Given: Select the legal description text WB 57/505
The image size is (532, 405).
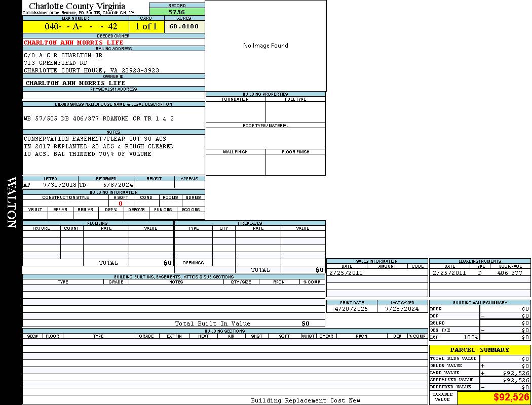Looking at the screenshot, I should [99, 118].
